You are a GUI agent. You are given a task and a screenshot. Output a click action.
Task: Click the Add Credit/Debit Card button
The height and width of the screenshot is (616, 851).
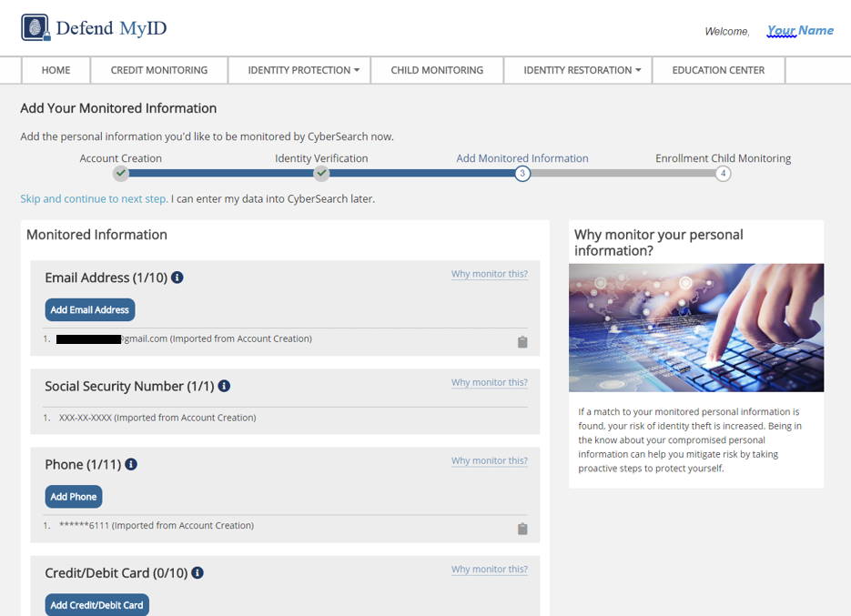(x=96, y=604)
